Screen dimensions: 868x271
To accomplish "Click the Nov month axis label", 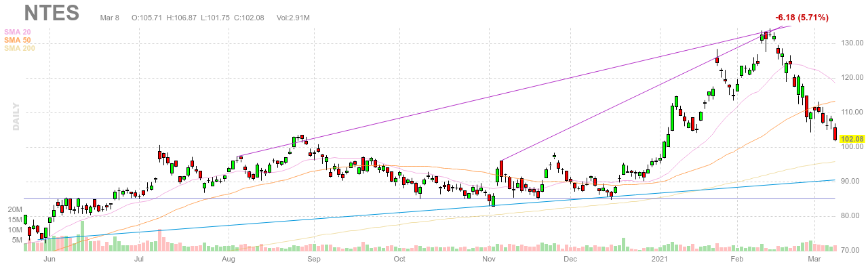I will [489, 259].
